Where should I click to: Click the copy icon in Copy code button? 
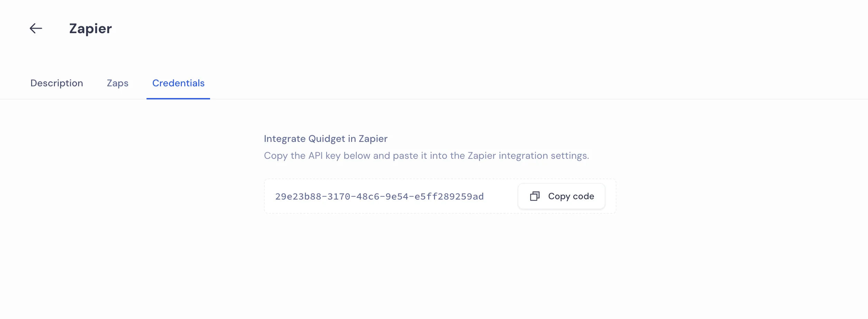point(535,196)
